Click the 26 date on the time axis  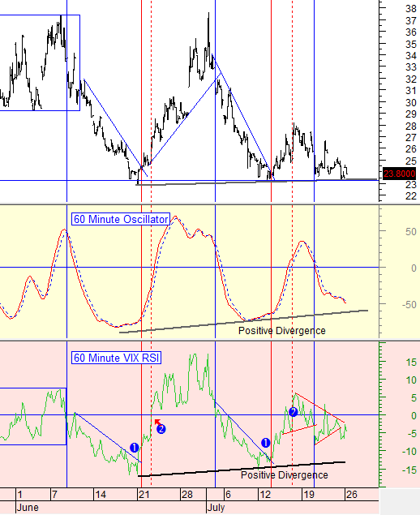[x=352, y=494]
